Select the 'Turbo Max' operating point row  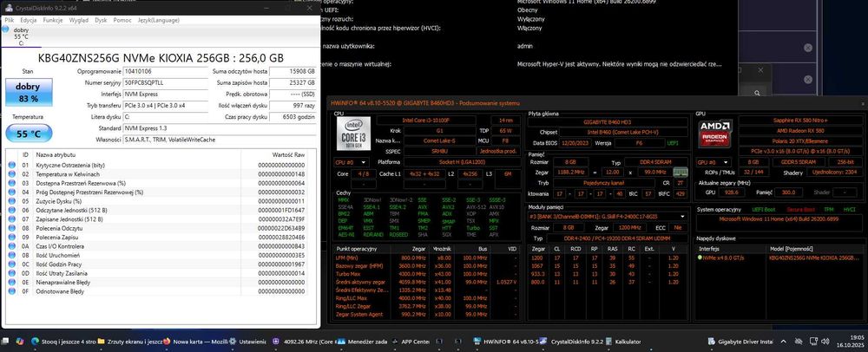(427, 273)
